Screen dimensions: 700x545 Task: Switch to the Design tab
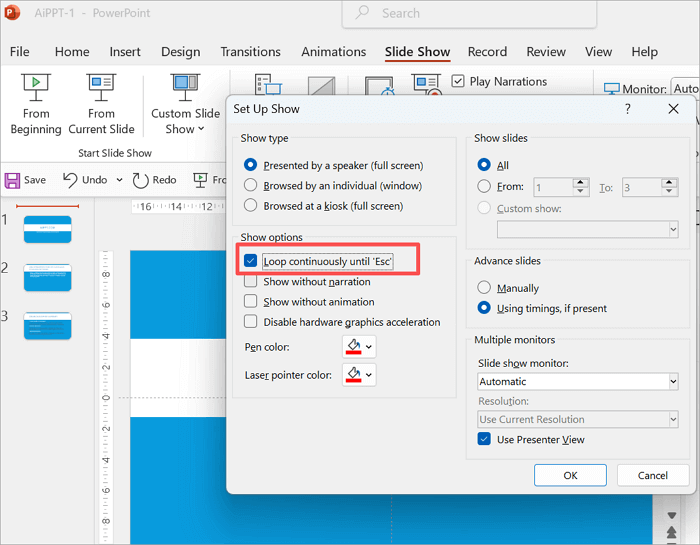tap(180, 52)
